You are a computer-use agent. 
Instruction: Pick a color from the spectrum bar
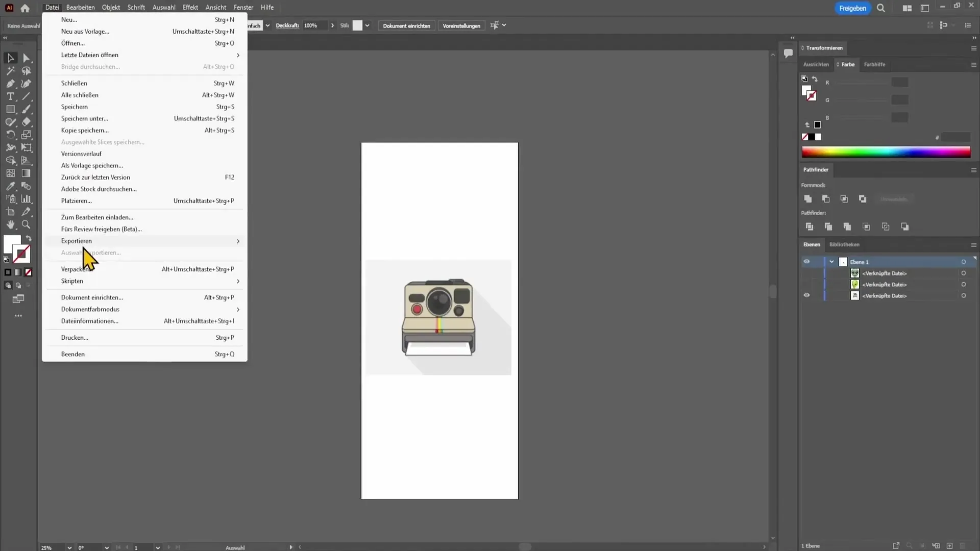[x=886, y=152]
